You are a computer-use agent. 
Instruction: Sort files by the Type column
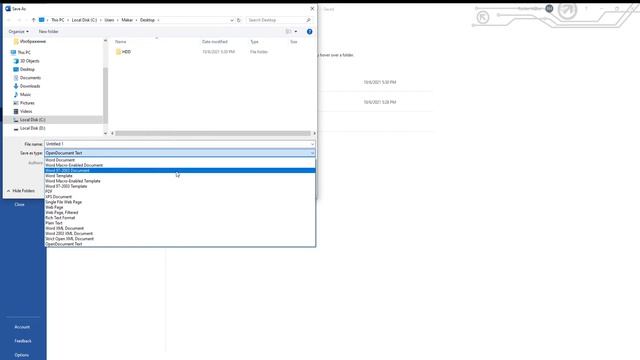(254, 42)
